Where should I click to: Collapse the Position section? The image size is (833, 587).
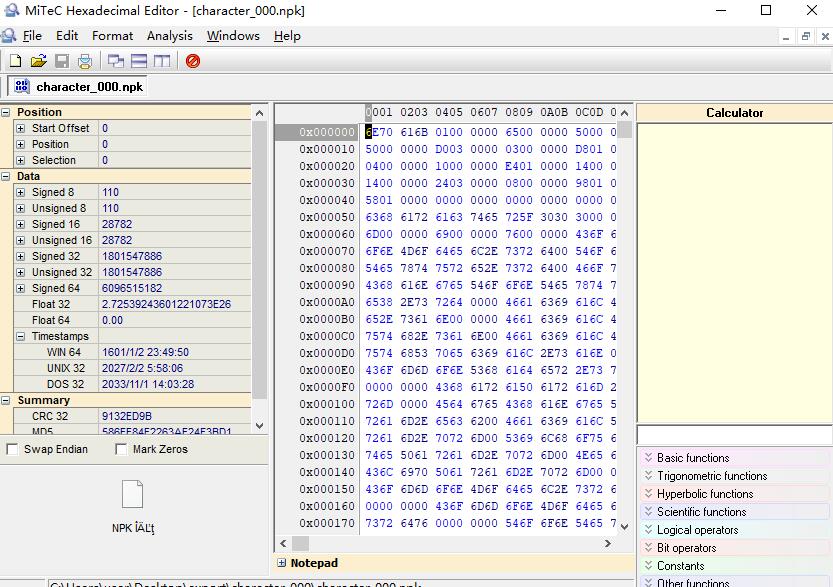point(6,112)
